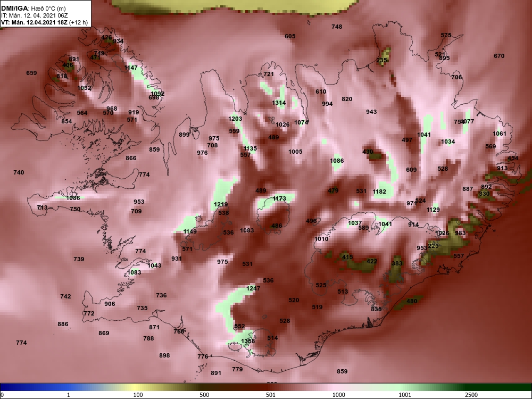Image resolution: width=532 pixels, height=399 pixels.
Task: Click the map value 1149
Action: pyautogui.click(x=190, y=231)
